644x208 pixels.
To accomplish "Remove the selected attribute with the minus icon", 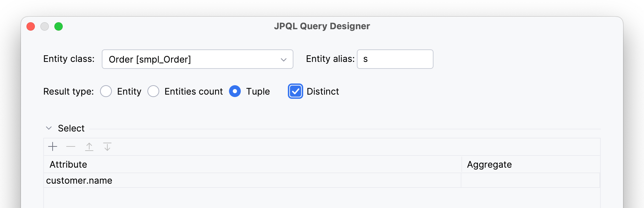I will coord(71,147).
